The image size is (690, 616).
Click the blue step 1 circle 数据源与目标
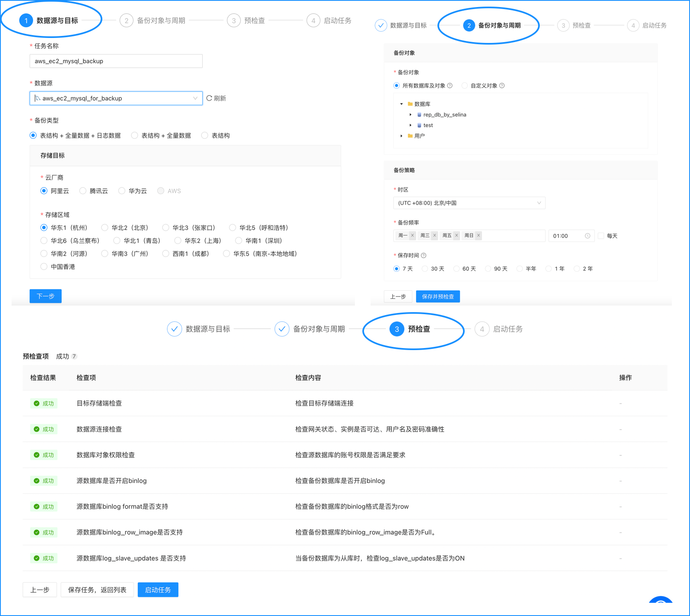point(26,21)
